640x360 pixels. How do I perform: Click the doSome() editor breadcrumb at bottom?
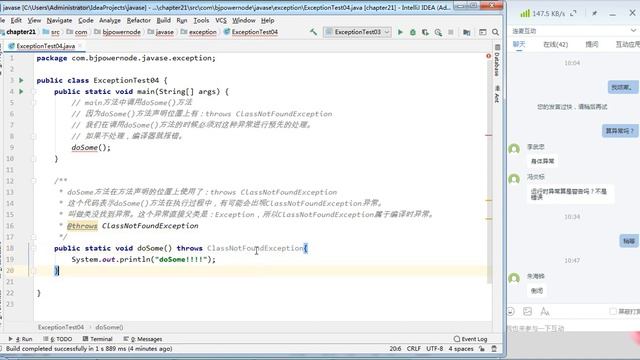tap(109, 327)
